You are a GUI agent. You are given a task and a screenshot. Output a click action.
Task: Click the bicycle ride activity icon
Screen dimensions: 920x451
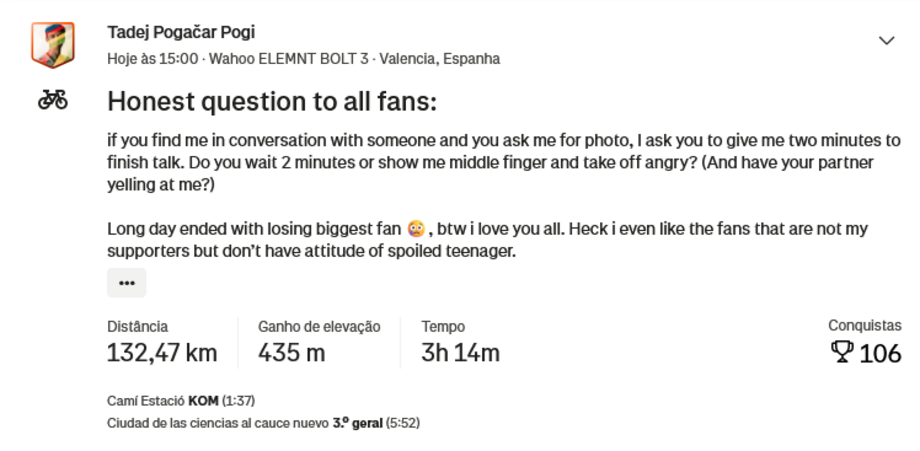pos(53,100)
